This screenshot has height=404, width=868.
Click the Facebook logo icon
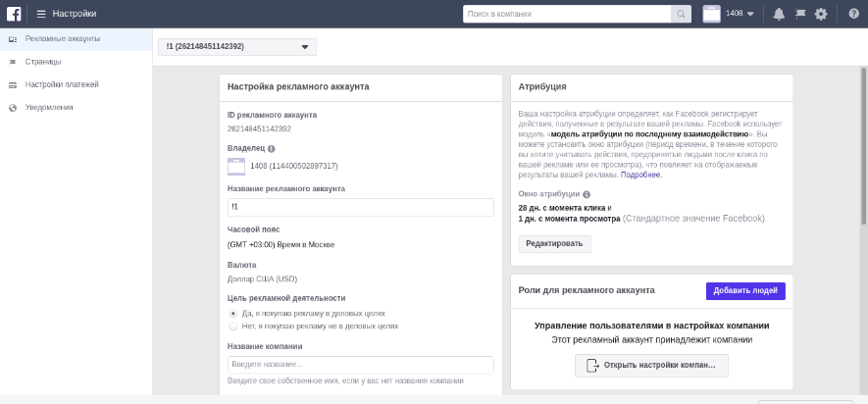[14, 14]
